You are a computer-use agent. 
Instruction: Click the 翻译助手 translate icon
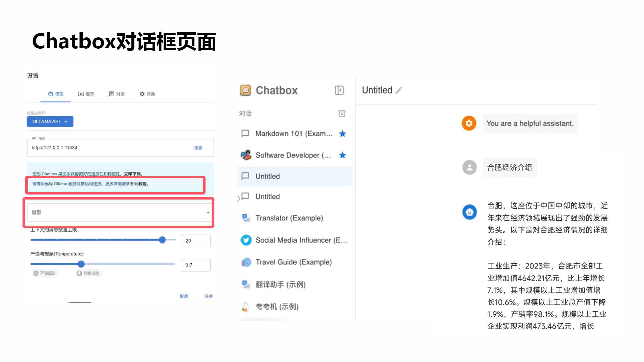coord(246,284)
